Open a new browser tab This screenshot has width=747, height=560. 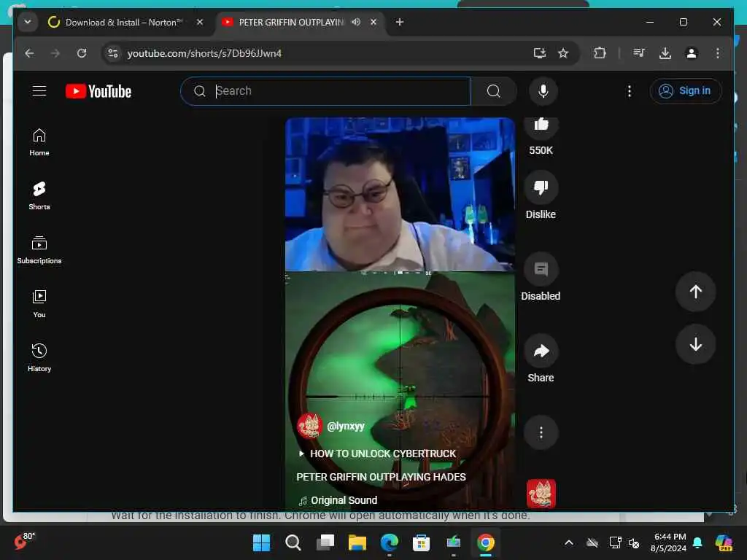400,22
